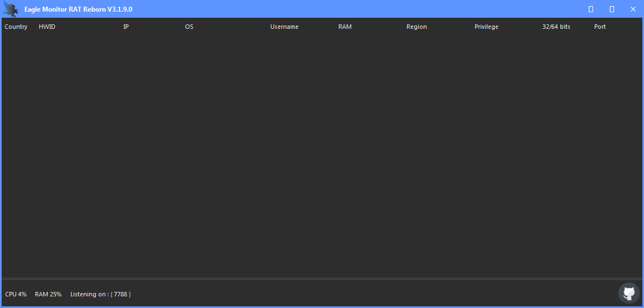Click the 32/64 bits column header
The height and width of the screenshot is (308, 644).
[x=556, y=27]
